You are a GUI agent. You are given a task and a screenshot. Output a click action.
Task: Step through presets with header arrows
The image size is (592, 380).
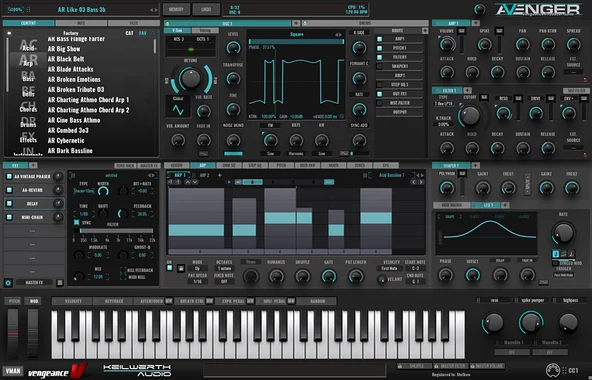154,10
